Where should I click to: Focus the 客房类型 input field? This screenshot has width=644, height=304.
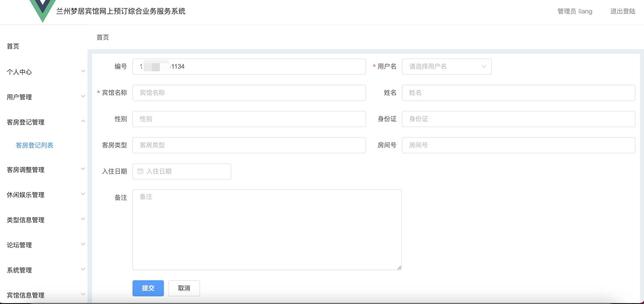249,145
